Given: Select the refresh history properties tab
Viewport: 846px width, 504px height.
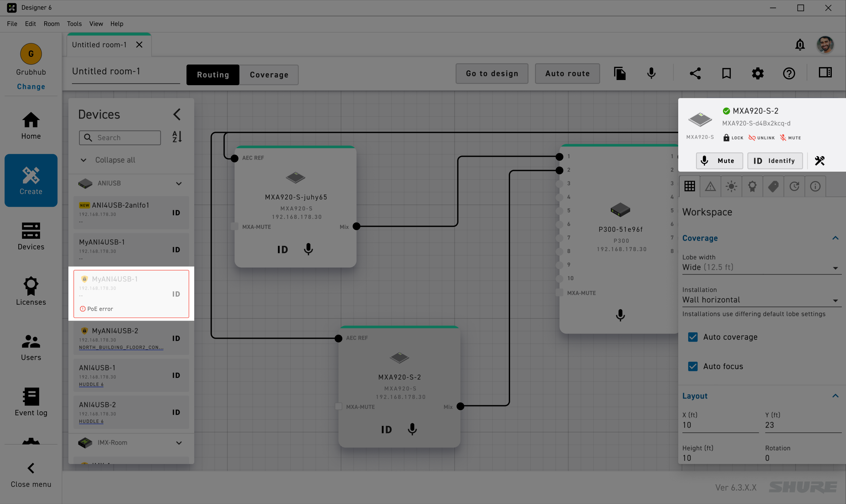Looking at the screenshot, I should (x=794, y=186).
